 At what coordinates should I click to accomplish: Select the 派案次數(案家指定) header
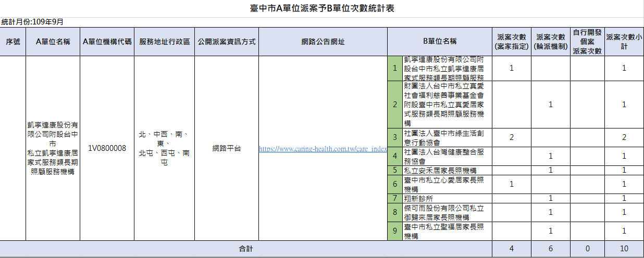512,42
